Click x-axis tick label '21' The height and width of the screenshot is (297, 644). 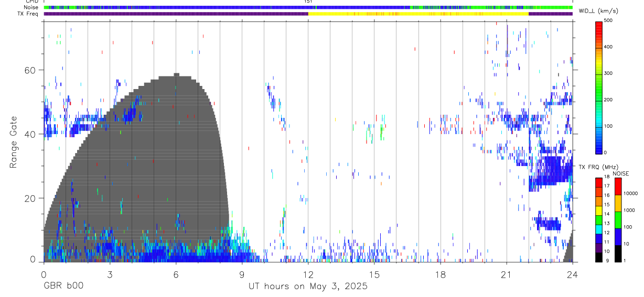pyautogui.click(x=506, y=274)
